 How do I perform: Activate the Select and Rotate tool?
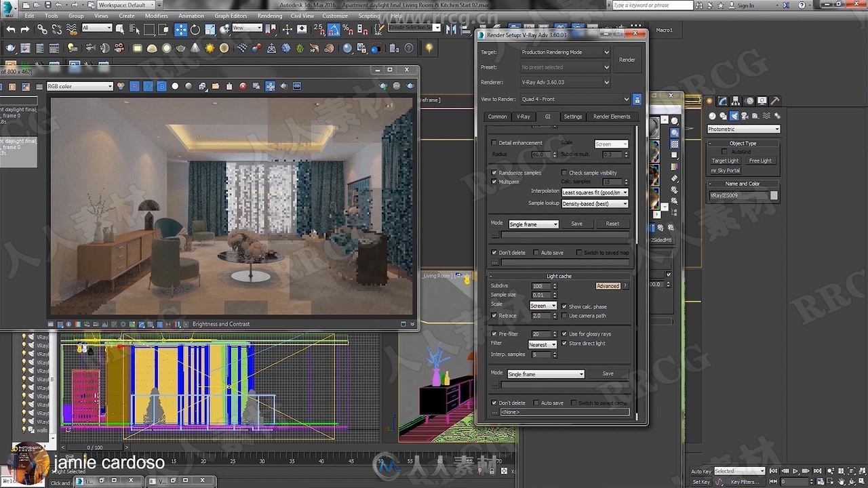(195, 30)
